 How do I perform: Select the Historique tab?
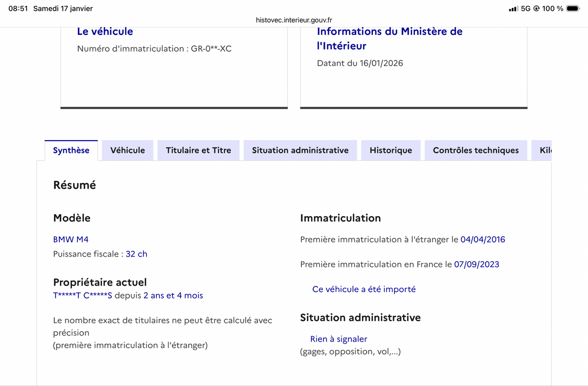point(391,150)
